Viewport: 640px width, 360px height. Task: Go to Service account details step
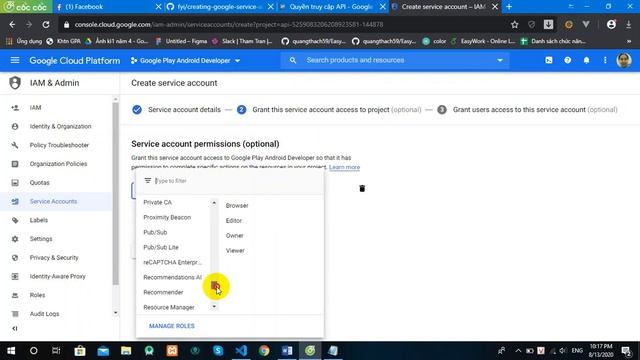(x=176, y=110)
